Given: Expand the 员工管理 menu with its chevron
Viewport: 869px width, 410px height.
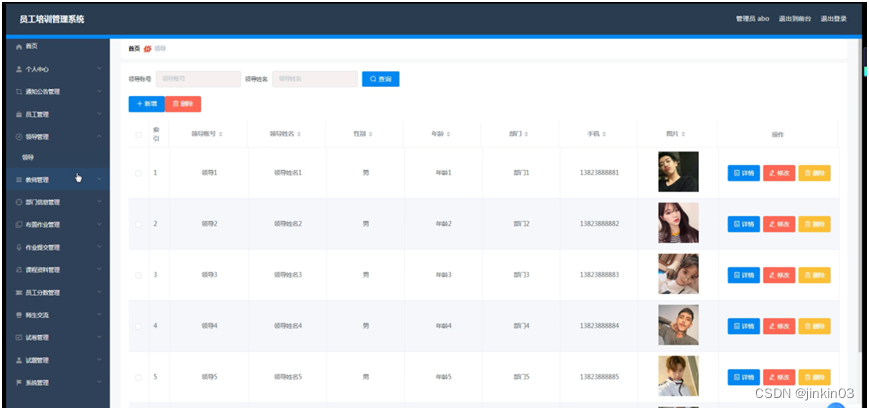Looking at the screenshot, I should 99,114.
